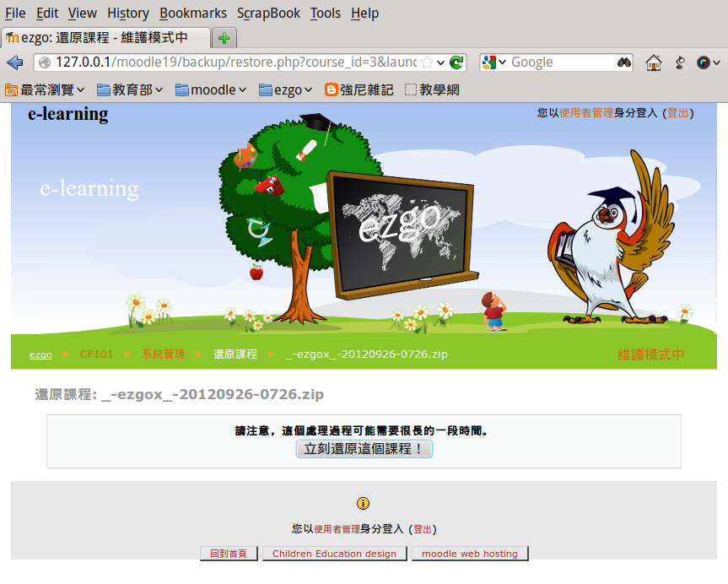Click the 登出 logout link in footer
The image size is (728, 584).
[x=423, y=528]
